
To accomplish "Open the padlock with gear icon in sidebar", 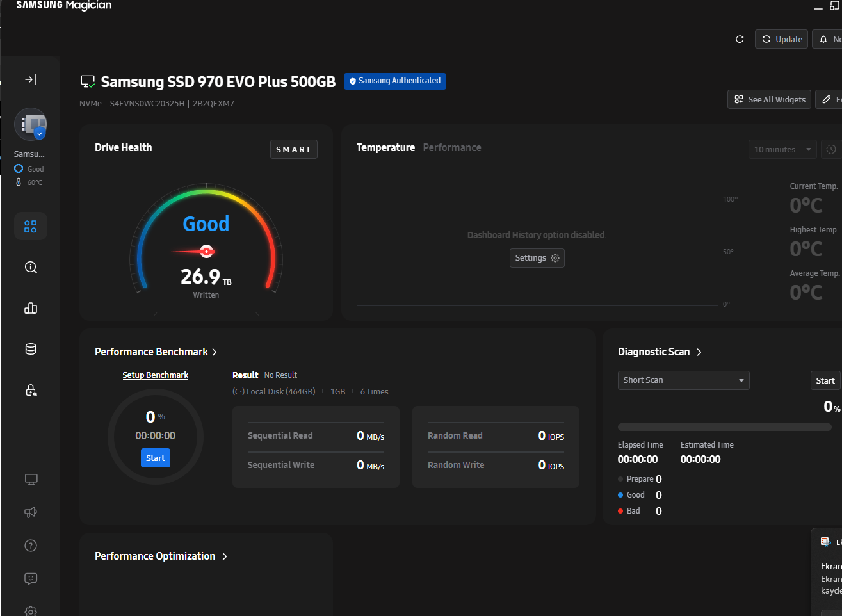I will [31, 390].
